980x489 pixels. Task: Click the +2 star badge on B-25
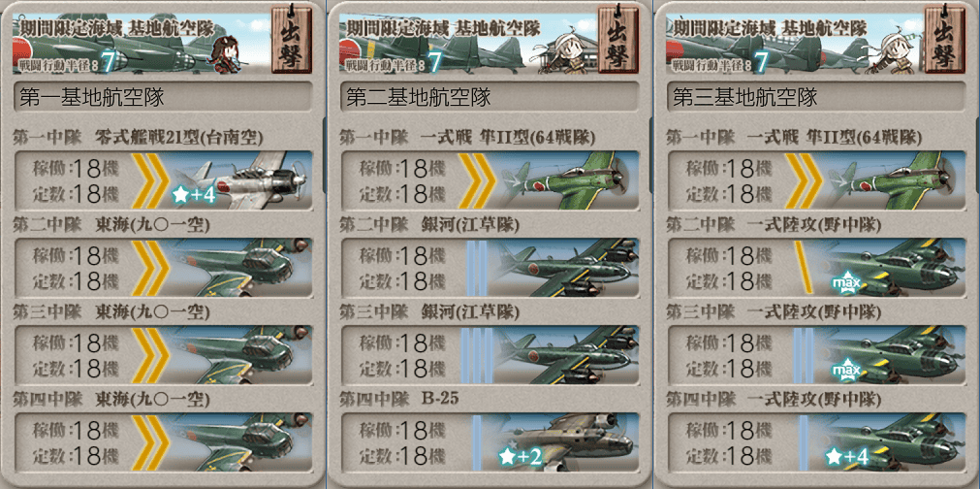coord(520,458)
